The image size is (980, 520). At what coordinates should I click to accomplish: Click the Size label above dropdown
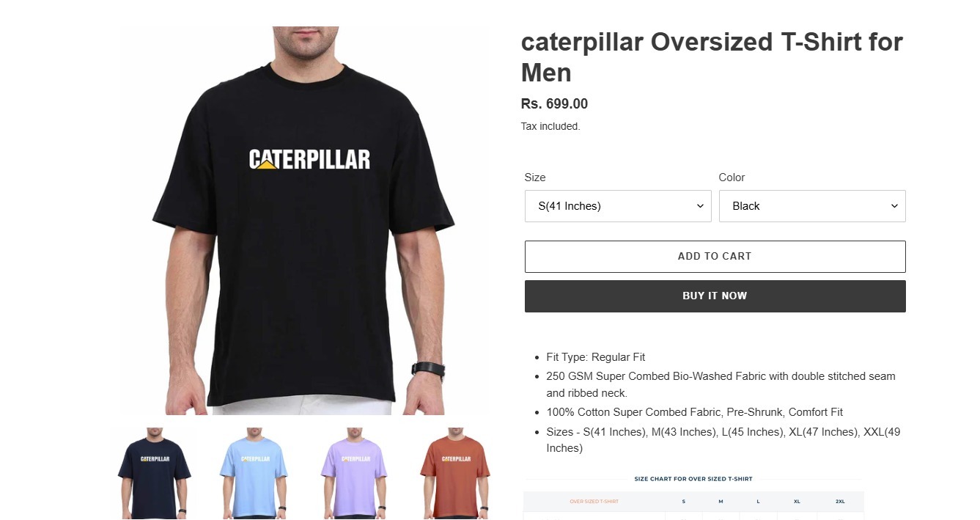pos(535,177)
